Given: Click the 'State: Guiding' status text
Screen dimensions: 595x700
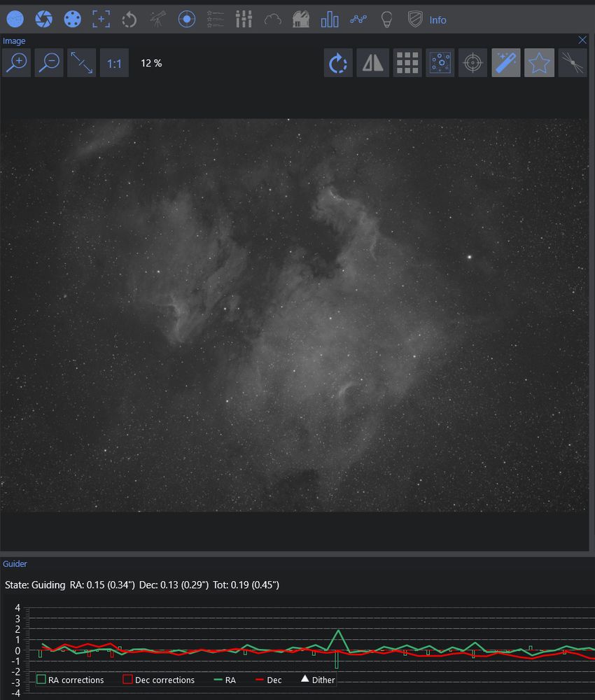Looking at the screenshot, I should coord(35,584).
